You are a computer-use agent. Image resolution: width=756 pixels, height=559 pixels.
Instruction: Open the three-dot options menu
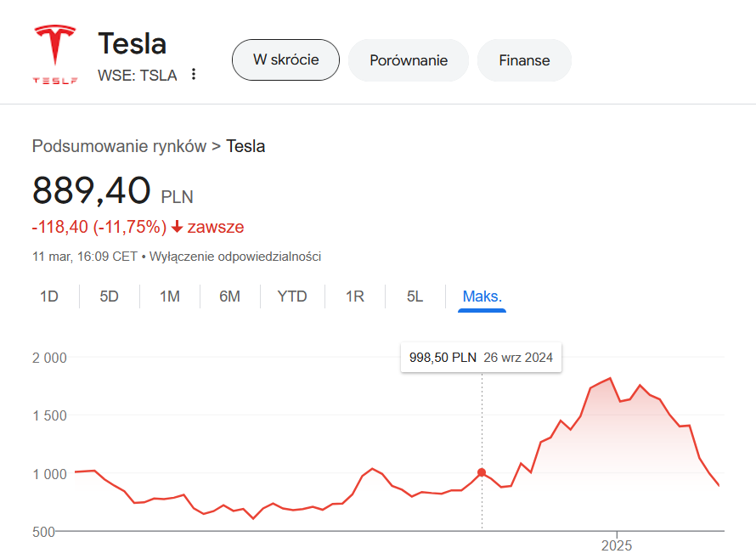pyautogui.click(x=194, y=75)
